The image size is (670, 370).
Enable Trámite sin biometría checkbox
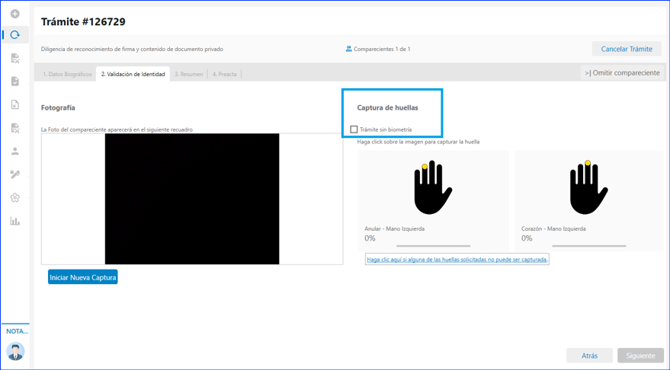(x=354, y=129)
